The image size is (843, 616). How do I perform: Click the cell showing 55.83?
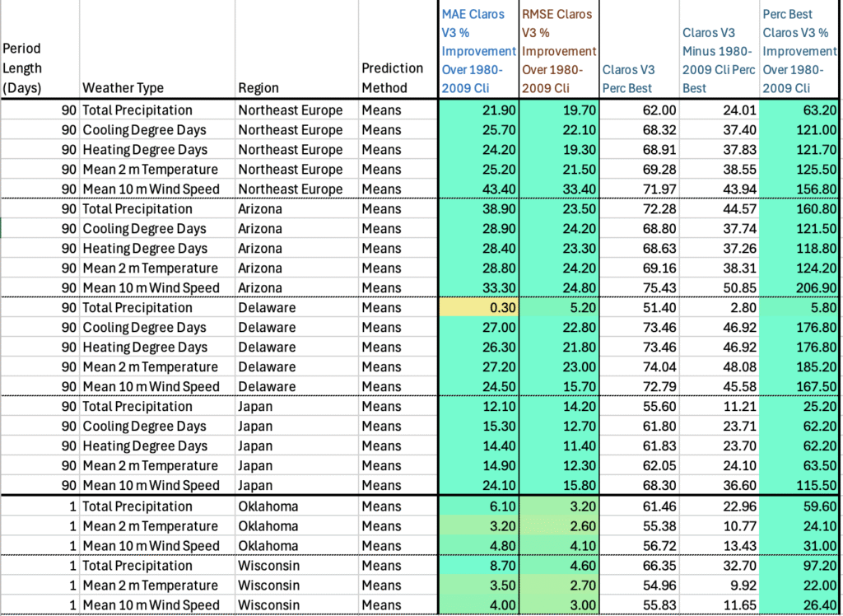coord(639,605)
